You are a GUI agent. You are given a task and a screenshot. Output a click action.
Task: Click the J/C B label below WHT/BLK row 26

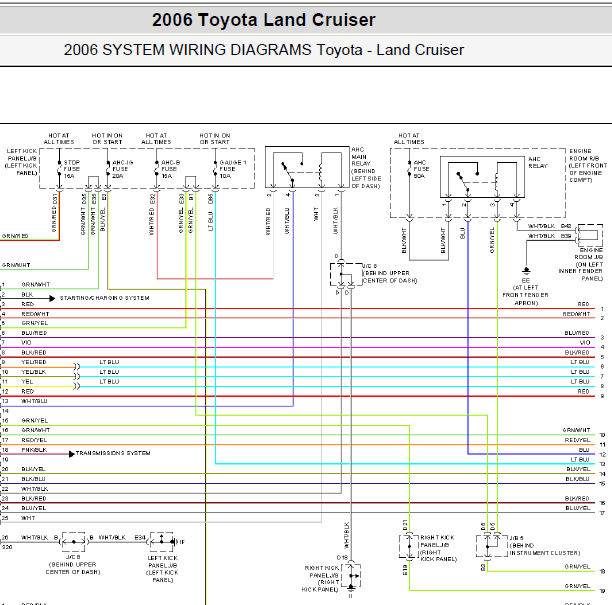tap(73, 557)
